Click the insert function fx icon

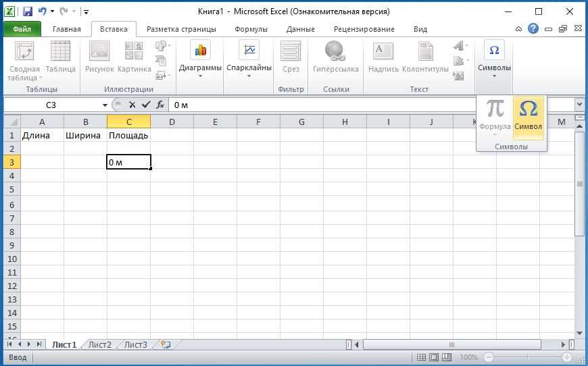coord(160,105)
